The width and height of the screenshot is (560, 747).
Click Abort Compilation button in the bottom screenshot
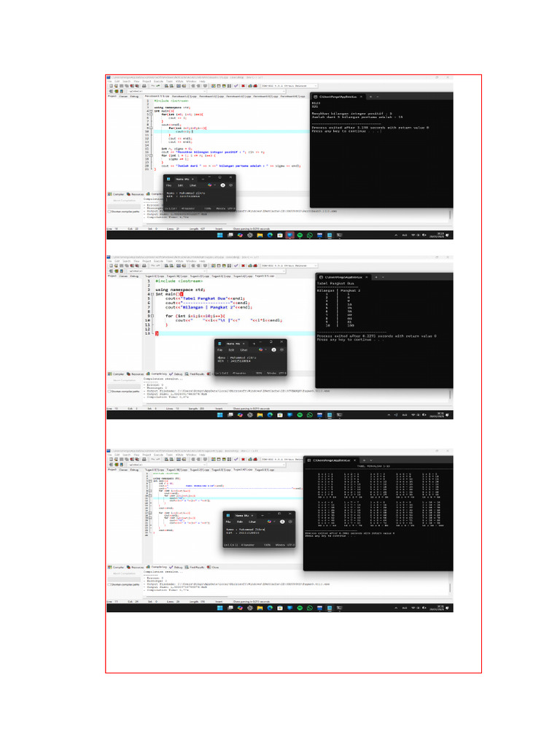(x=124, y=573)
